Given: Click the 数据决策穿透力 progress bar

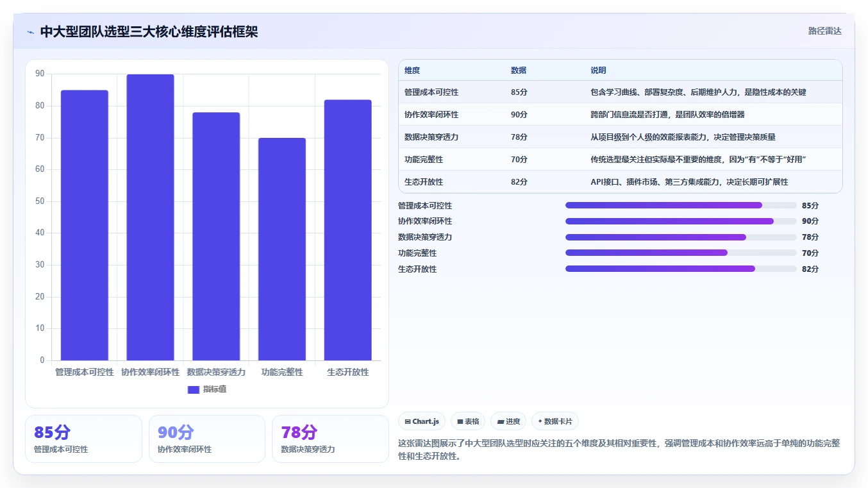Looking at the screenshot, I should pyautogui.click(x=681, y=237).
